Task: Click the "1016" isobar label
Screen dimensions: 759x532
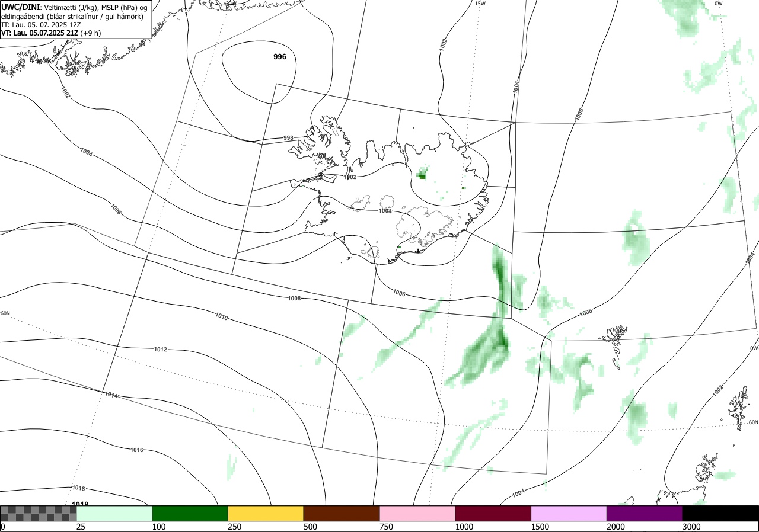Action: point(136,450)
